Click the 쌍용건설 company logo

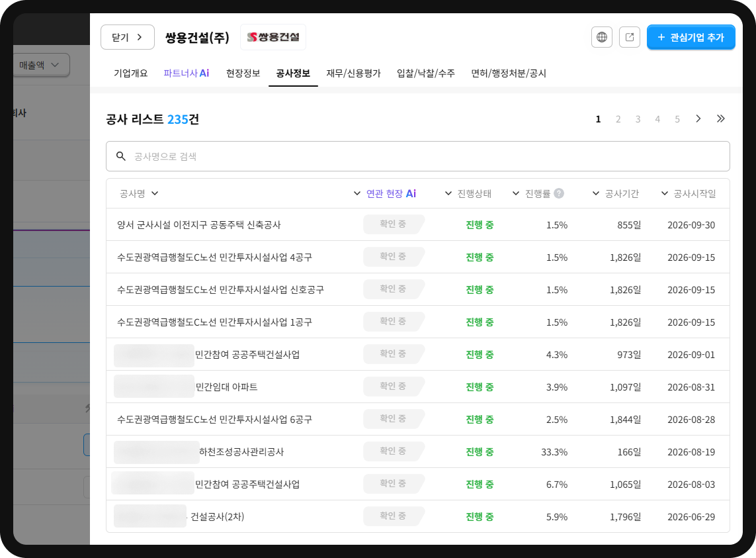[x=273, y=37]
